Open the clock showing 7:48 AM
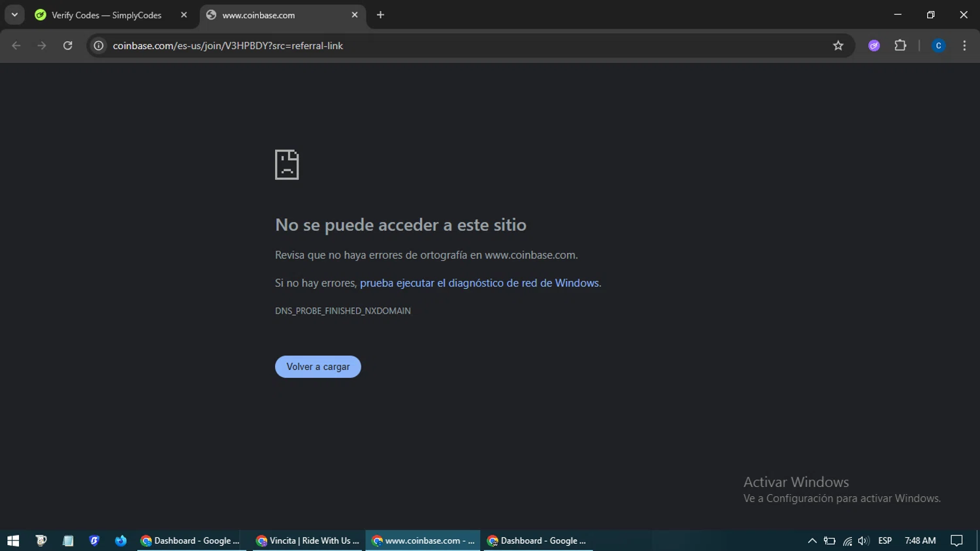980x551 pixels. click(x=920, y=541)
